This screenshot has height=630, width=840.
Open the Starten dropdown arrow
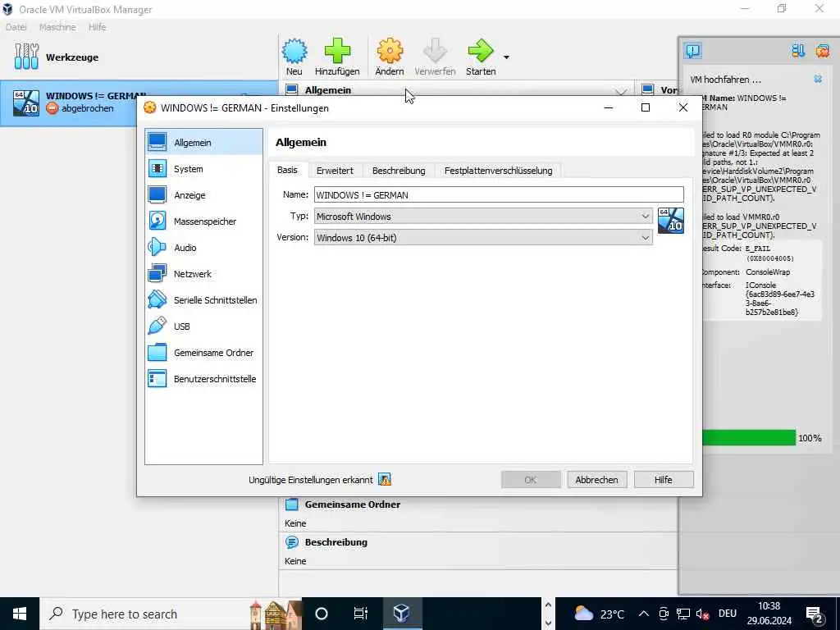(x=506, y=57)
